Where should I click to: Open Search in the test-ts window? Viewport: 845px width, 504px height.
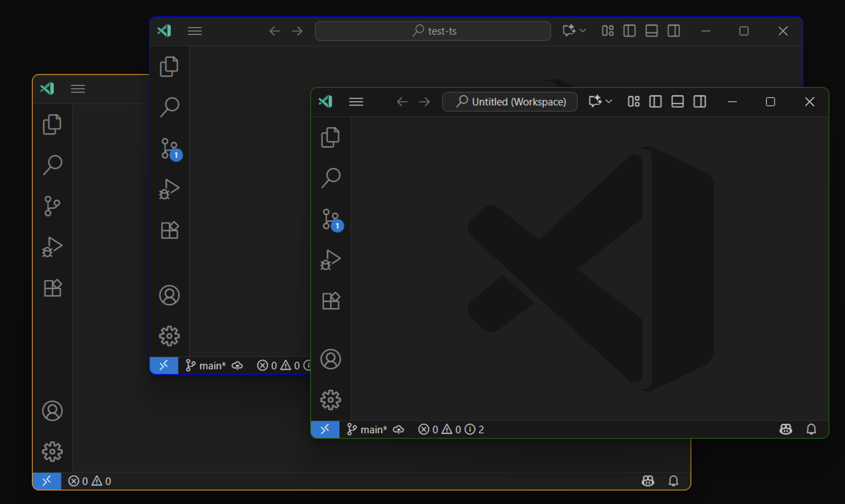click(169, 106)
